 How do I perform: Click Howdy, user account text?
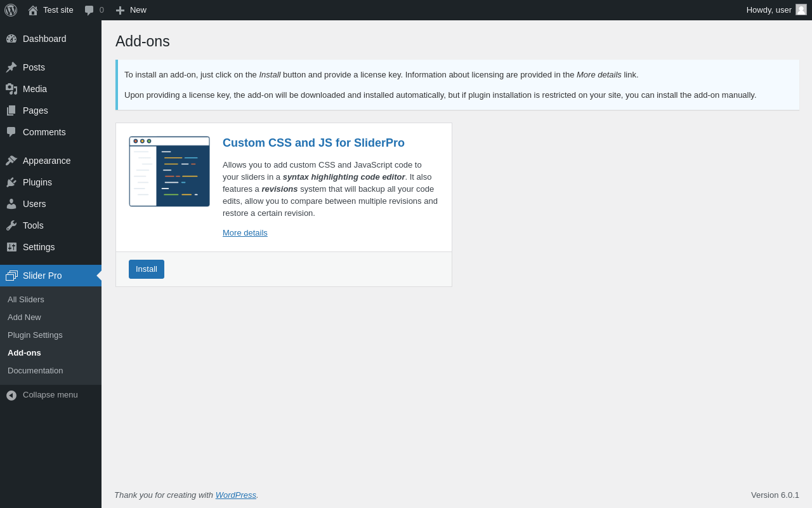[769, 10]
